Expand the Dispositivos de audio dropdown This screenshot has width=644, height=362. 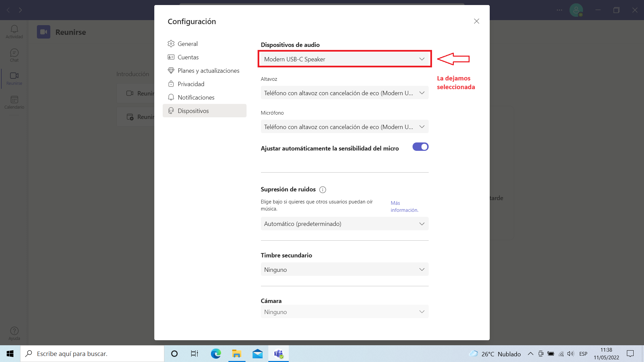[x=344, y=59]
